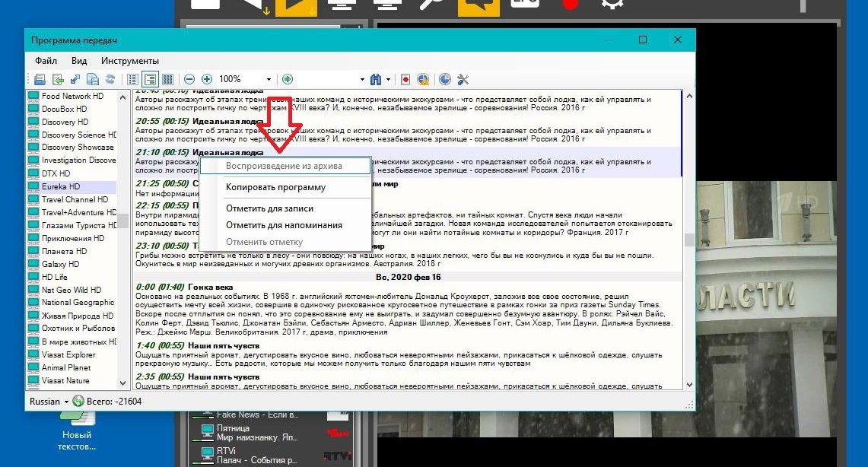Select Отметить для записи in context menu
The width and height of the screenshot is (868, 467).
[269, 208]
